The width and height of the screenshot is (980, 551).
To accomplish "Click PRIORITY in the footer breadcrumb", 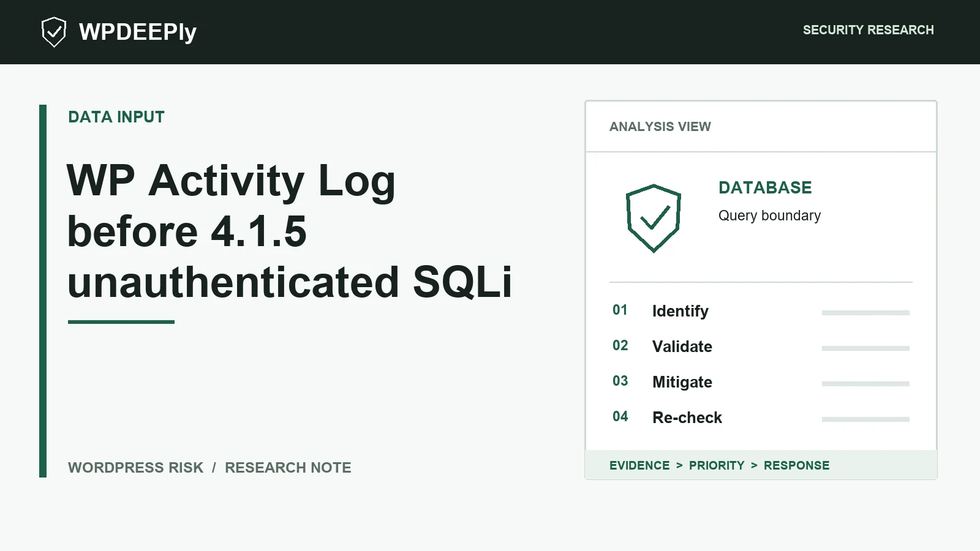I will coord(717,465).
